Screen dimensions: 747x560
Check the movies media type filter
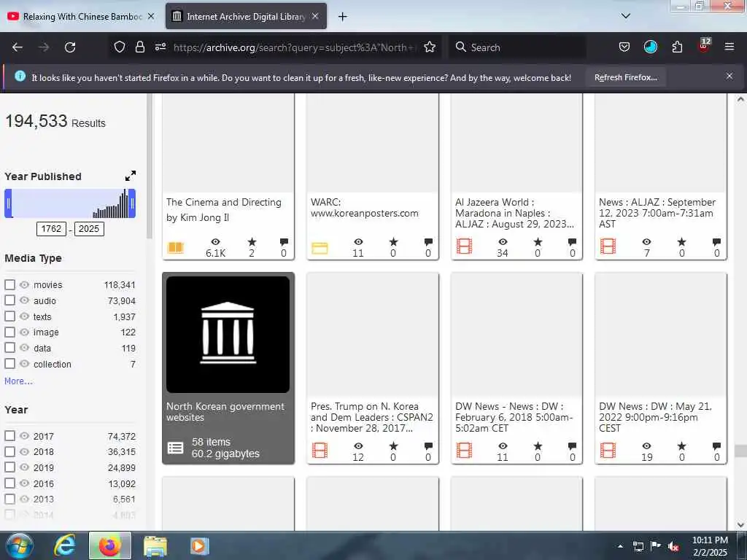[x=9, y=285]
